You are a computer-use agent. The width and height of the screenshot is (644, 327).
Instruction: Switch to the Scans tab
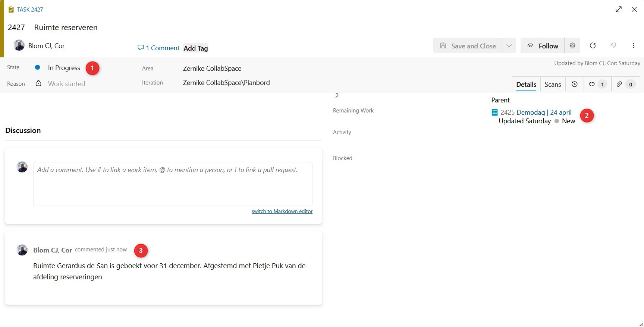(553, 85)
